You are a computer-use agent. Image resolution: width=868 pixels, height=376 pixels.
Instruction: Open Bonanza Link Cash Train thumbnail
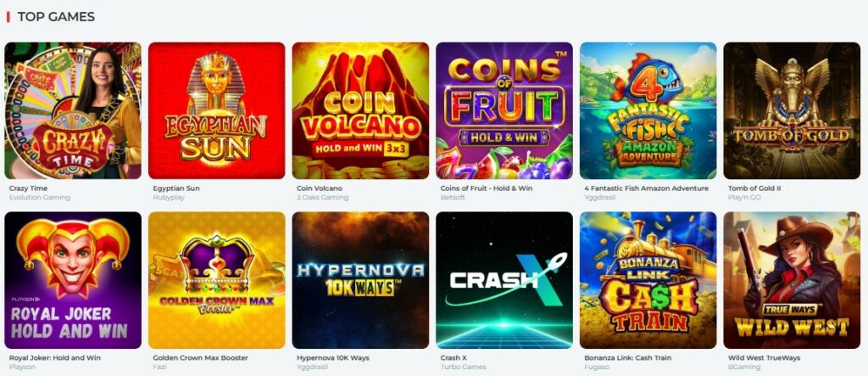[648, 280]
